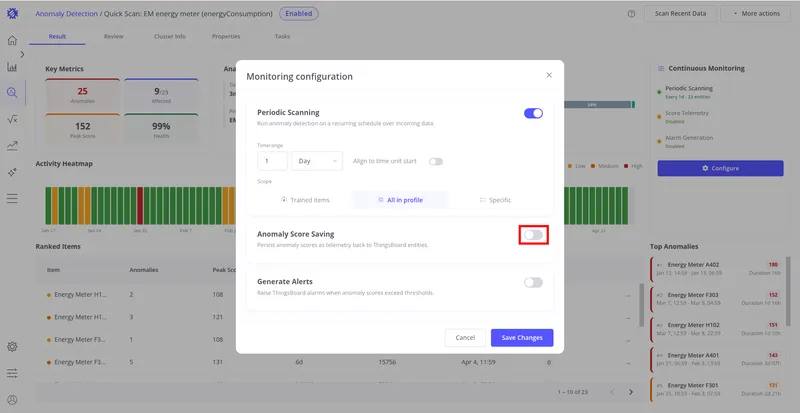Click the Cancel button in the dialog

[x=465, y=337]
